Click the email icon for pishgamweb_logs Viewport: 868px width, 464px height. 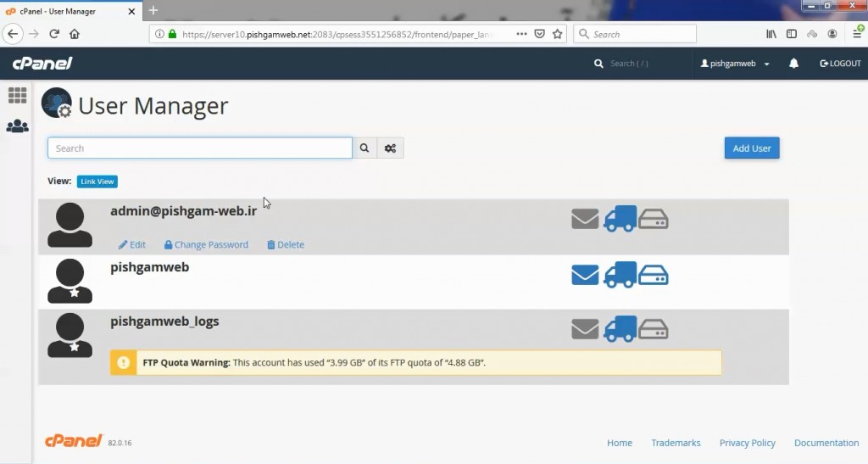pos(585,329)
